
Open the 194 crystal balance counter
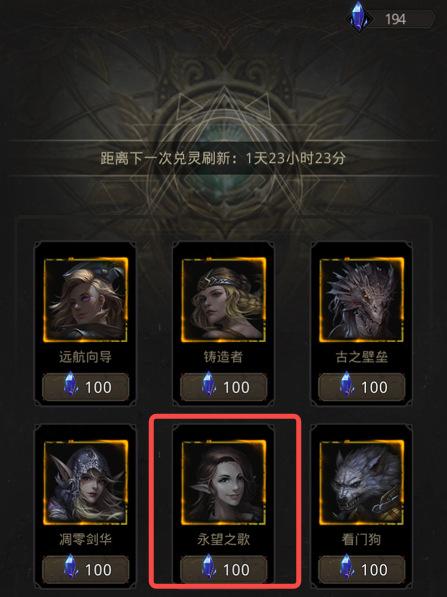[396, 19]
